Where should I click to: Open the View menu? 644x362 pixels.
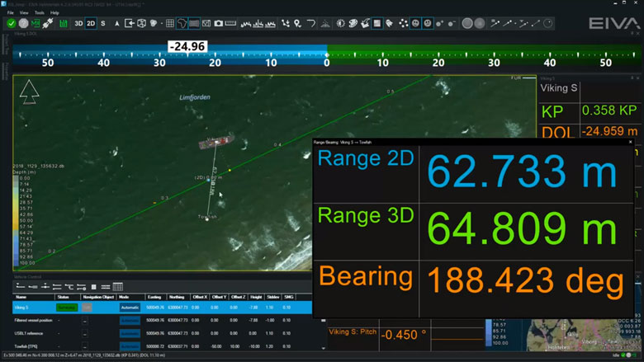pos(23,13)
